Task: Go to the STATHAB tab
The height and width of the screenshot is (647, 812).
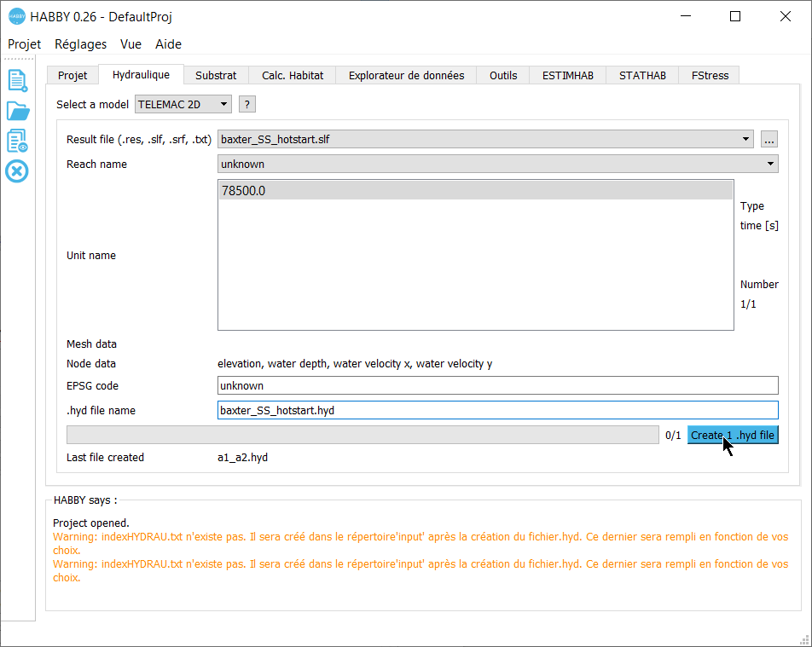Action: (x=642, y=75)
